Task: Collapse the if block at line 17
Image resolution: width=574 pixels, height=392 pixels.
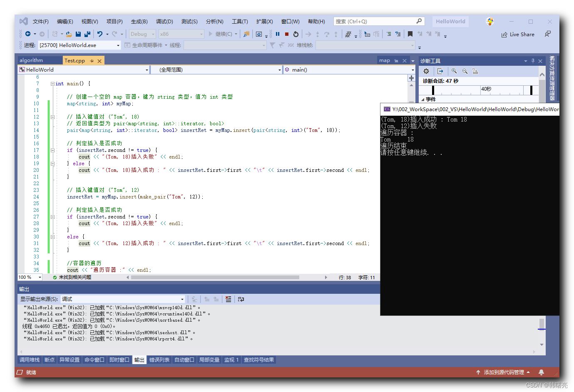Action: (x=52, y=150)
